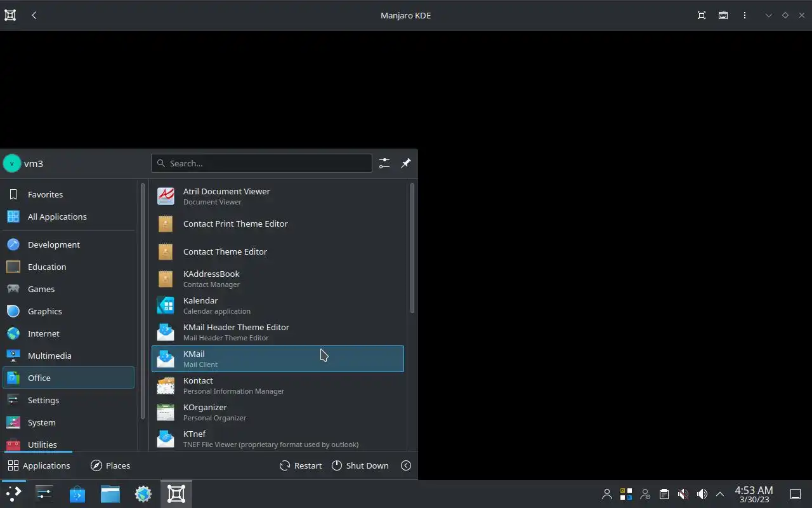Launch Contact Print Theme Editor
The width and height of the screenshot is (812, 508).
point(277,224)
